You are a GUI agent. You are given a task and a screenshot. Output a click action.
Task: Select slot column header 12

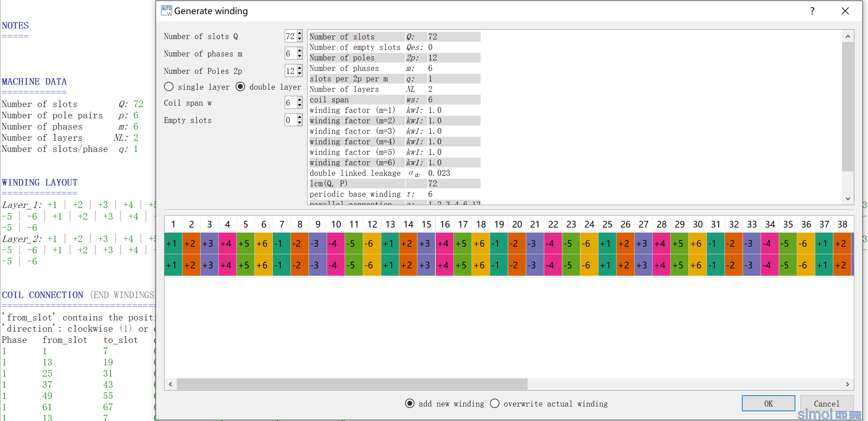pyautogui.click(x=372, y=224)
